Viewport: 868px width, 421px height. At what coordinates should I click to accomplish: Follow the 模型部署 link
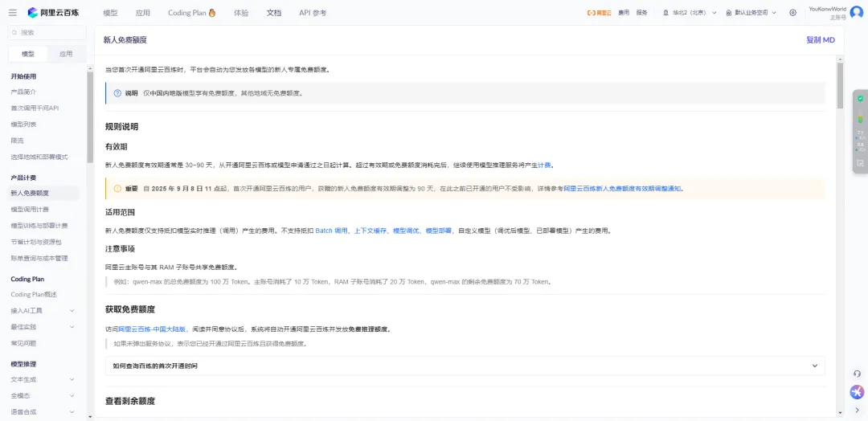point(439,231)
